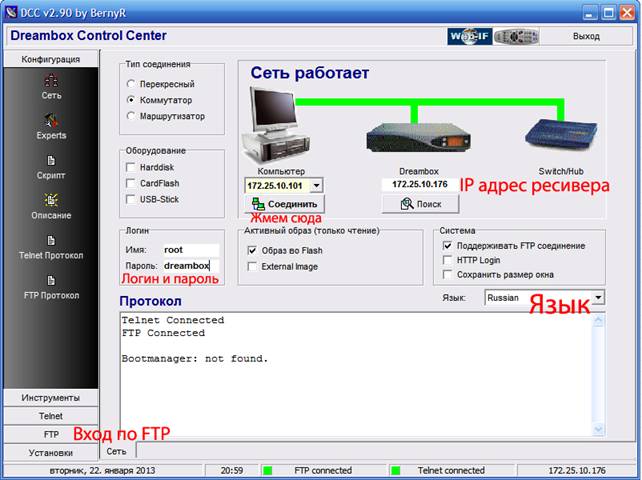Click the Dreambox receiver image
This screenshot has width=642, height=480.
click(418, 138)
